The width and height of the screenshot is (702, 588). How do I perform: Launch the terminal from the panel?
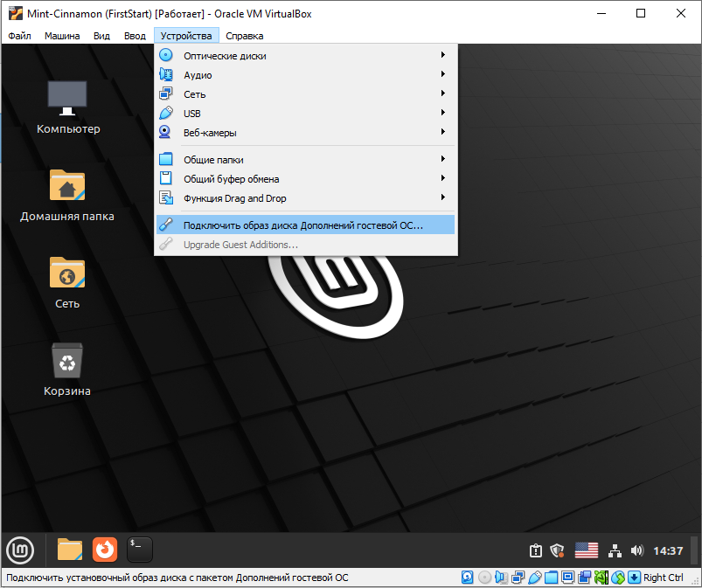pyautogui.click(x=140, y=550)
